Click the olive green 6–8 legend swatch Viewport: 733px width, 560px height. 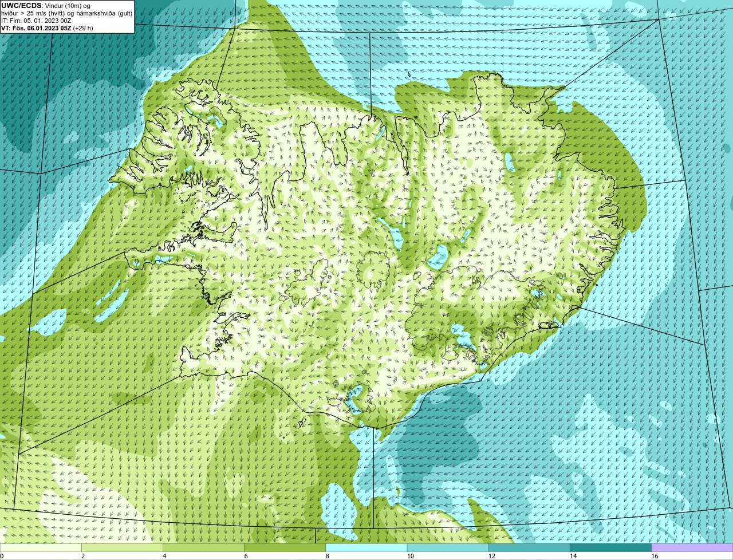(x=285, y=548)
